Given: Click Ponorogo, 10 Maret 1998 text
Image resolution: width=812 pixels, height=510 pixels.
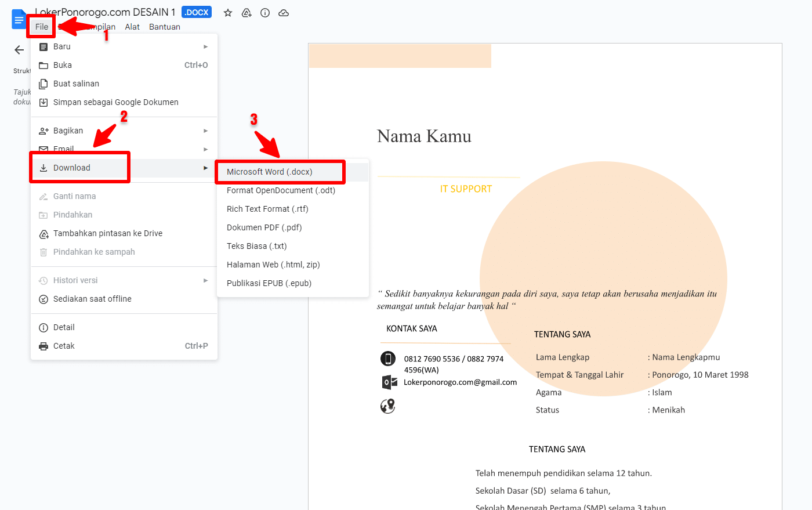Looking at the screenshot, I should coord(700,375).
